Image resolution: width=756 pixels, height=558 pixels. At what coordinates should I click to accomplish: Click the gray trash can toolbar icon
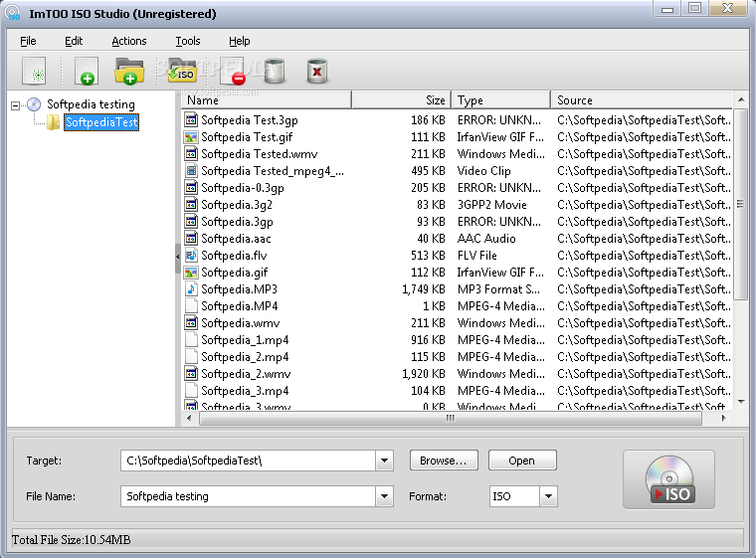coord(275,72)
